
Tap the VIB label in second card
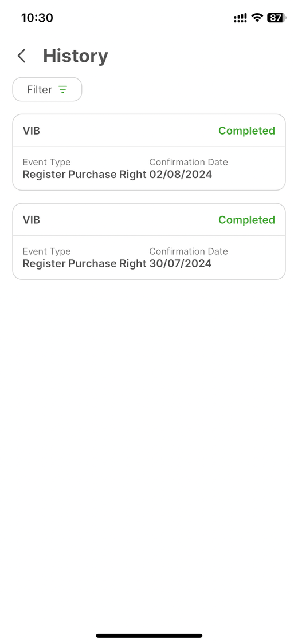point(32,220)
